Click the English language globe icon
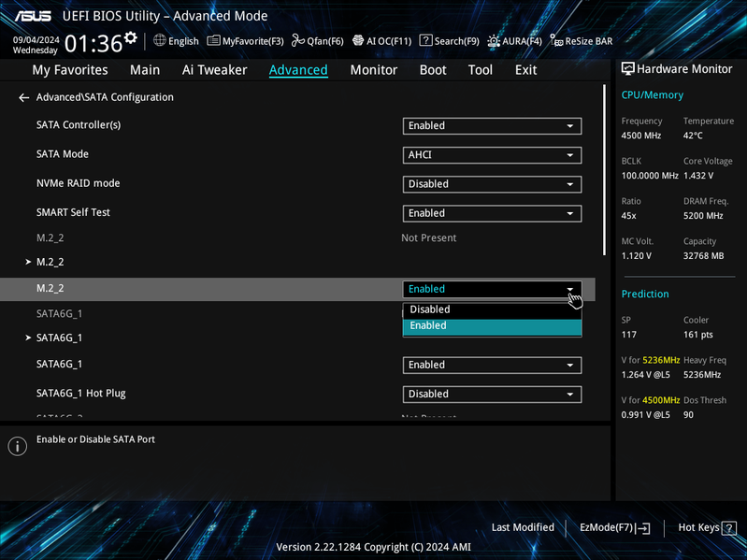 [160, 40]
